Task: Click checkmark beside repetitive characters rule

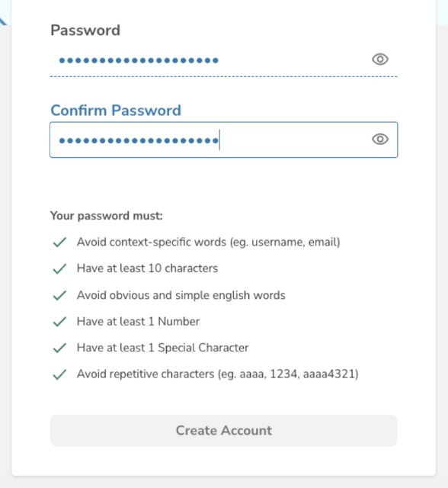Action: tap(59, 374)
